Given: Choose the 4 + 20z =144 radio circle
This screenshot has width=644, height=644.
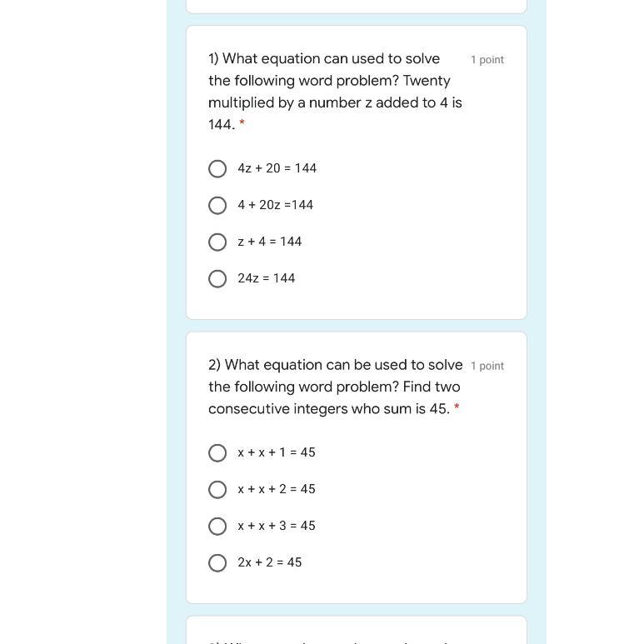Looking at the screenshot, I should [217, 206].
